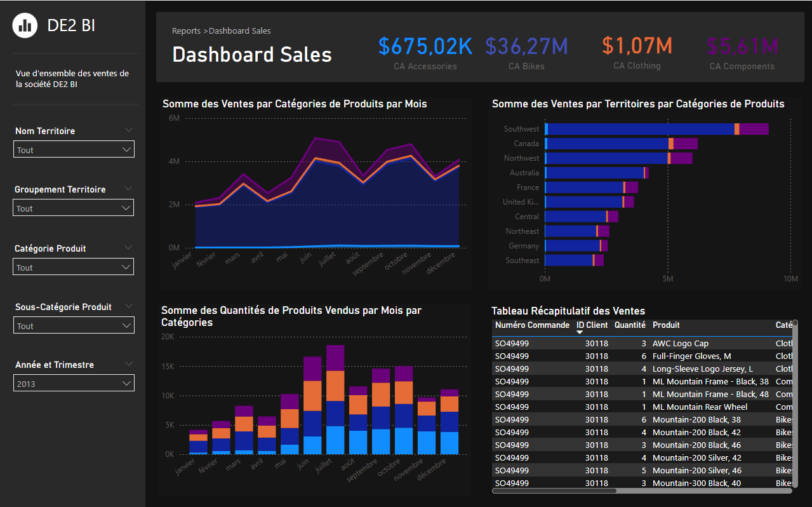The width and height of the screenshot is (812, 507).
Task: Open the Année et Trimestre 2013 dropdown
Action: click(74, 384)
